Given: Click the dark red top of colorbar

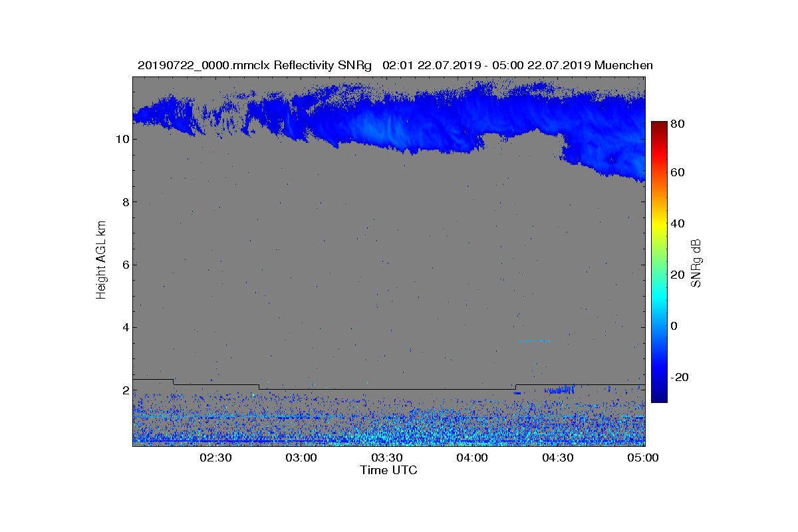Looking at the screenshot, I should 659,126.
